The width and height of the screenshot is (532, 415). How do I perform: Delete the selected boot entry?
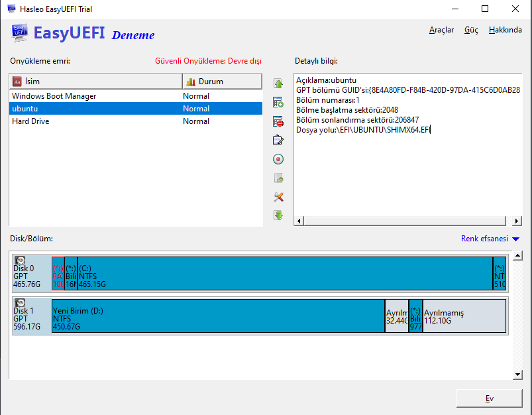pyautogui.click(x=278, y=121)
